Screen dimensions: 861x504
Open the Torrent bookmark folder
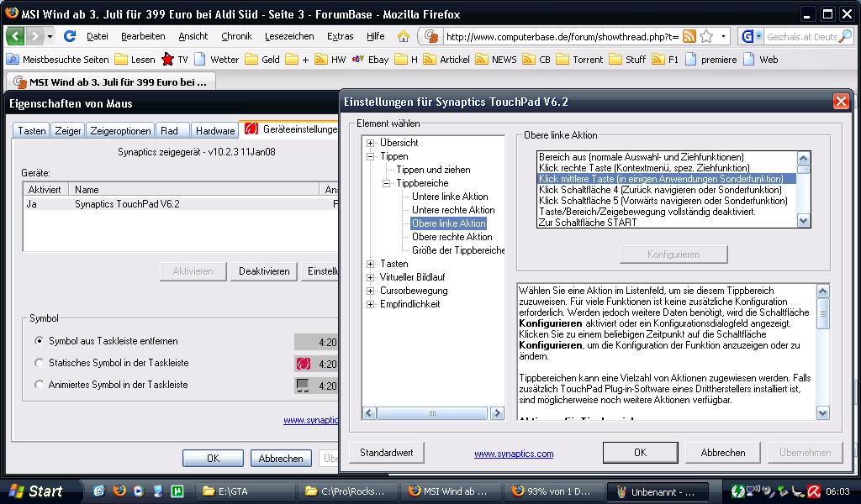click(x=579, y=60)
